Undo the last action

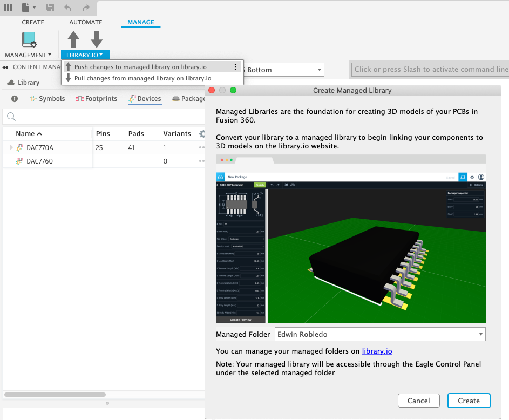(68, 8)
